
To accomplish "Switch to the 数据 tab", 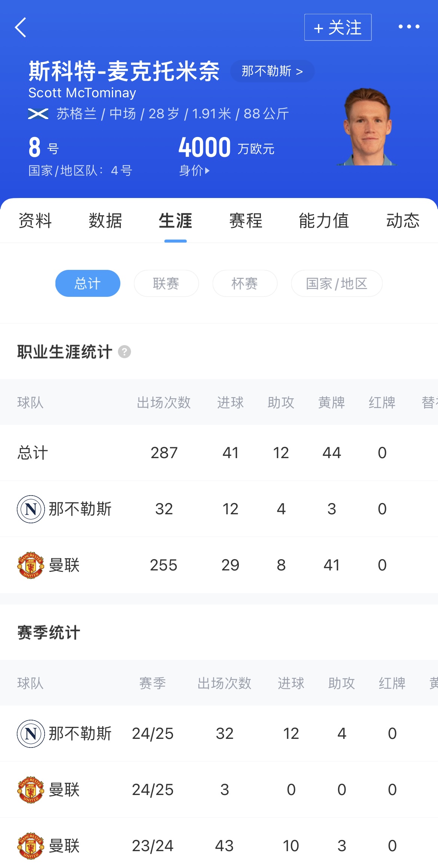I will pyautogui.click(x=105, y=220).
